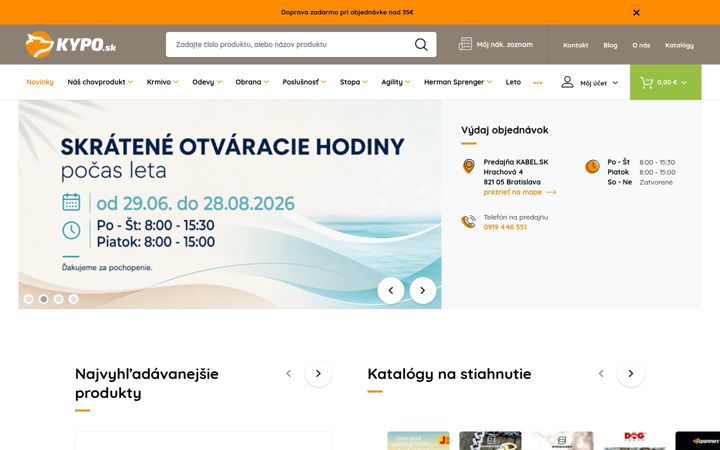Click the map pin location icon
This screenshot has width=720, height=450.
(x=468, y=166)
